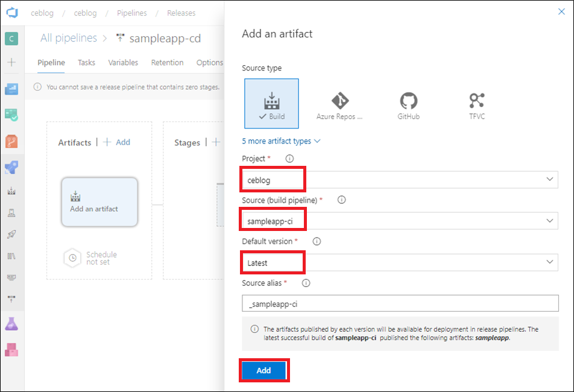Open the Options tab
Screen dimensions: 574x392
[x=209, y=63]
